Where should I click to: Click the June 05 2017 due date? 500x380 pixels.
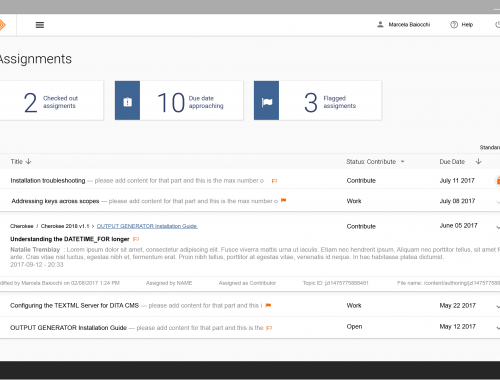(x=458, y=226)
